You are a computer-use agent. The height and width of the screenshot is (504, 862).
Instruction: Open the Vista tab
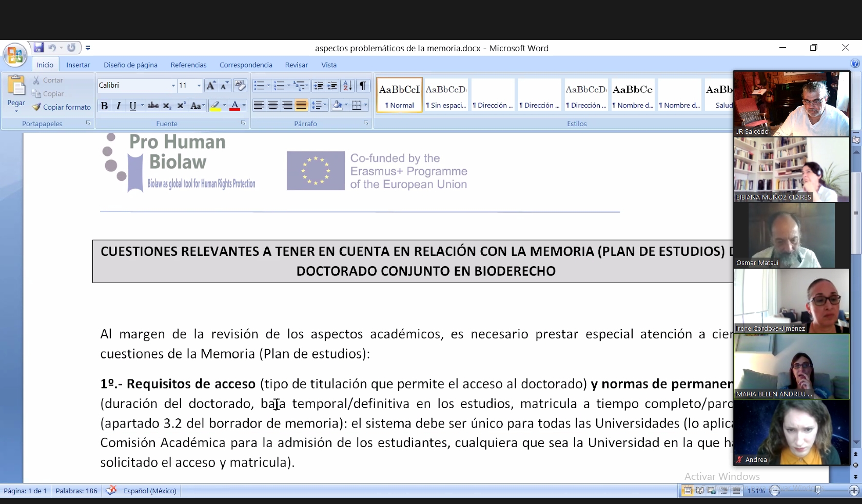click(x=329, y=65)
